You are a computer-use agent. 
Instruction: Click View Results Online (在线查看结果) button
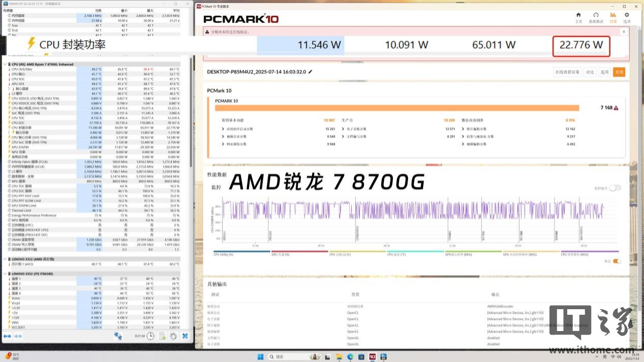pos(567,72)
